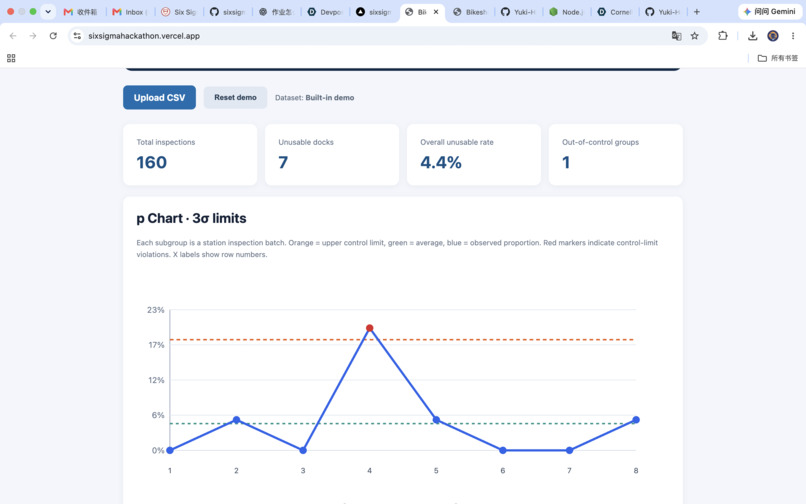The width and height of the screenshot is (806, 504).
Task: Click the blue data point at subgroup 5
Action: click(436, 420)
